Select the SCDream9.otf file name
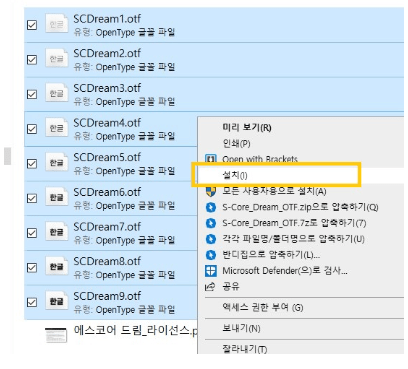The width and height of the screenshot is (408, 369). point(107,296)
